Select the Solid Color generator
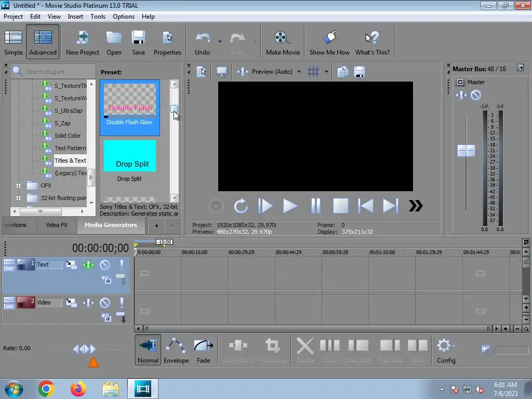This screenshot has width=532, height=399. point(68,136)
